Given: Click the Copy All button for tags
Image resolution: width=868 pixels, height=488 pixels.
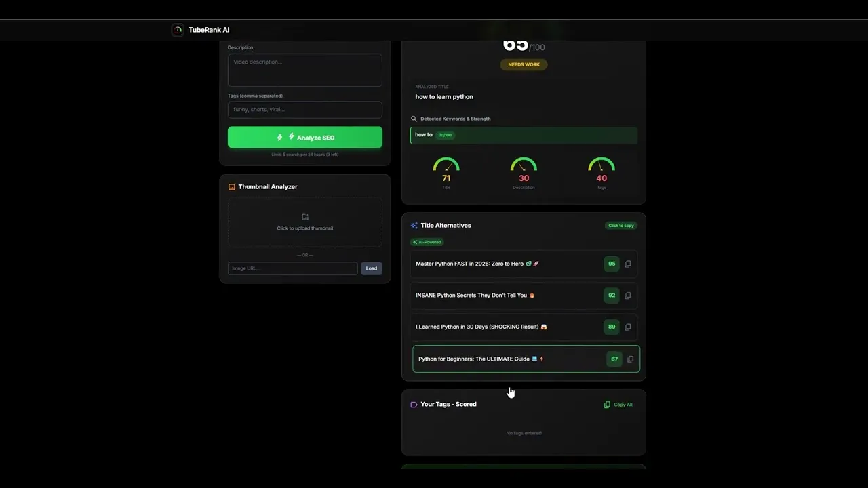Looking at the screenshot, I should tap(618, 405).
